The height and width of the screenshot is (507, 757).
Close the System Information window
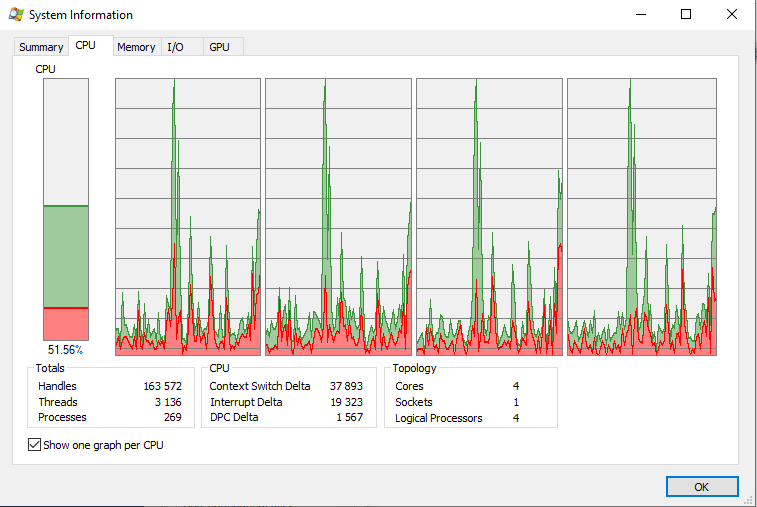click(731, 14)
